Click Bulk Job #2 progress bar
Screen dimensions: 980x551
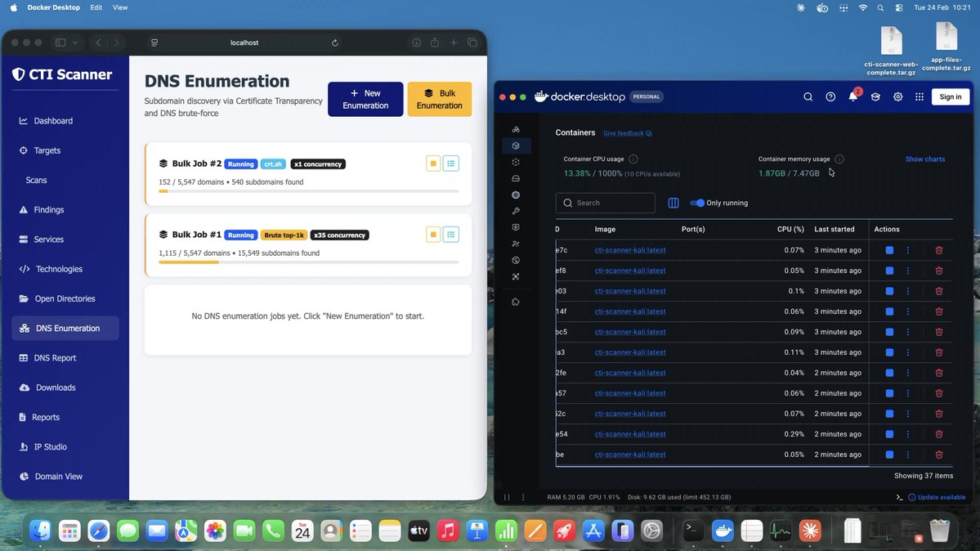pos(309,191)
